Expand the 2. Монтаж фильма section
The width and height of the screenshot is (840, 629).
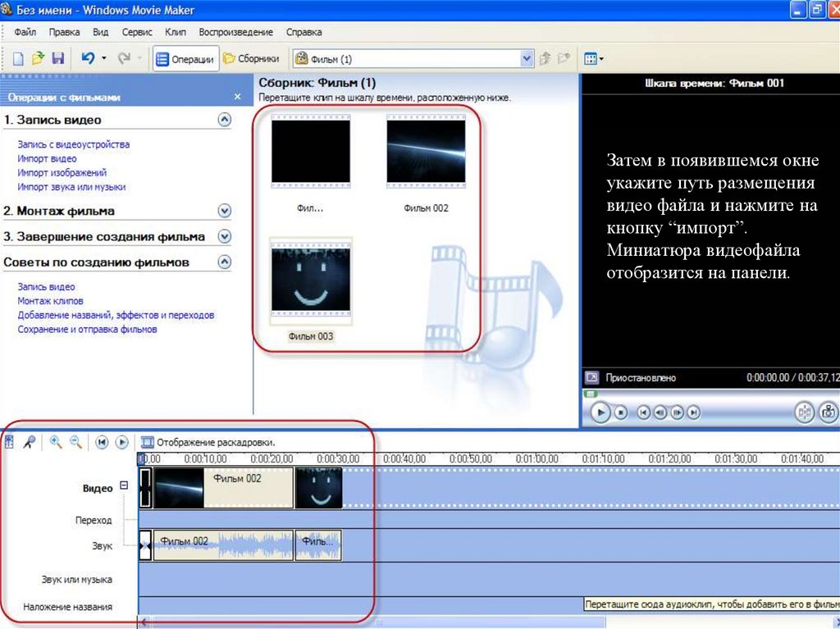[x=224, y=211]
